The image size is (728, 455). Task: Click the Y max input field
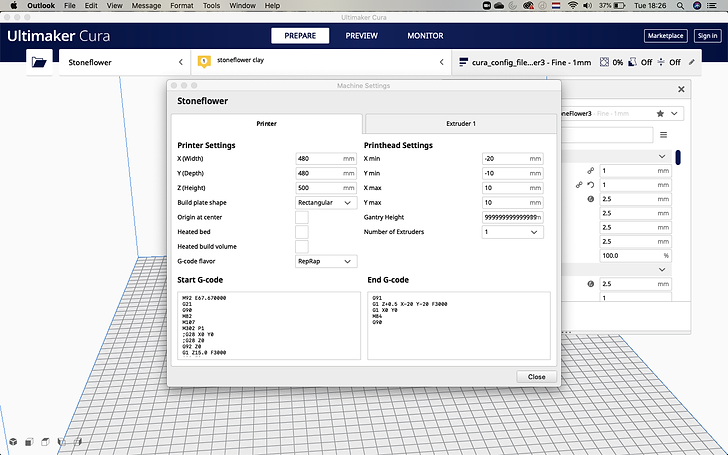(513, 203)
